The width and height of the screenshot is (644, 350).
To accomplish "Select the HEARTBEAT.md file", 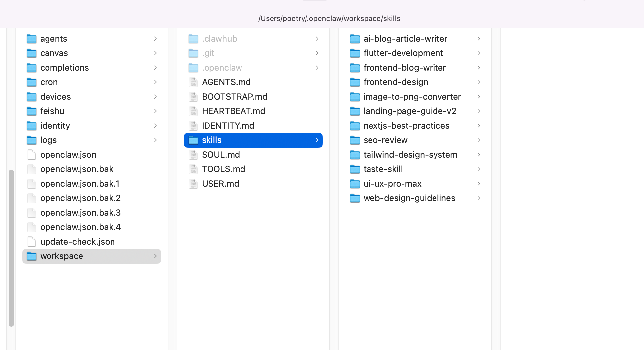I will click(x=233, y=111).
